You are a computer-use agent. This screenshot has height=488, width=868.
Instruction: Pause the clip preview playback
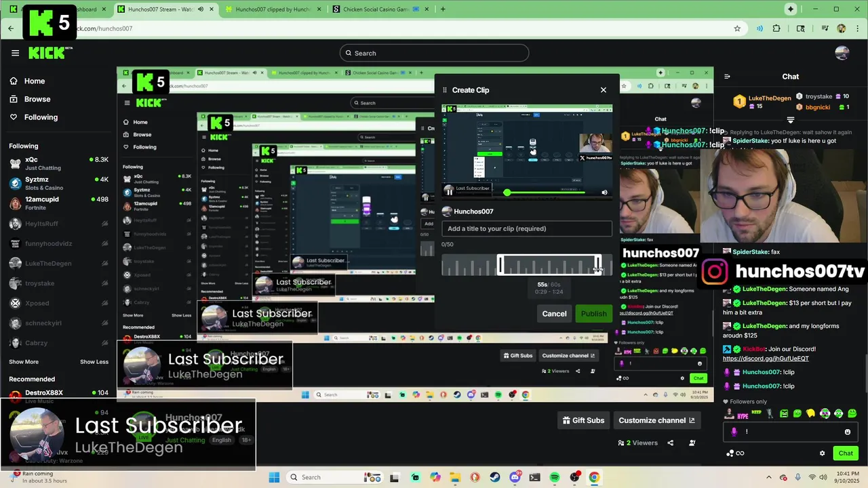(449, 192)
